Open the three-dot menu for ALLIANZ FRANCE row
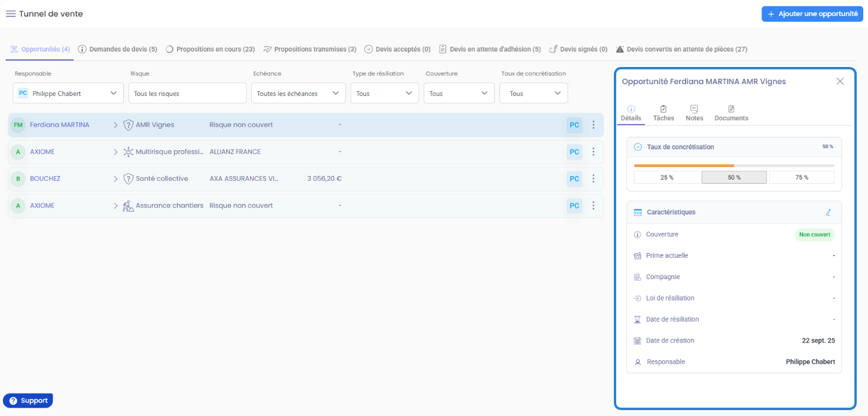The image size is (868, 416). click(x=593, y=152)
